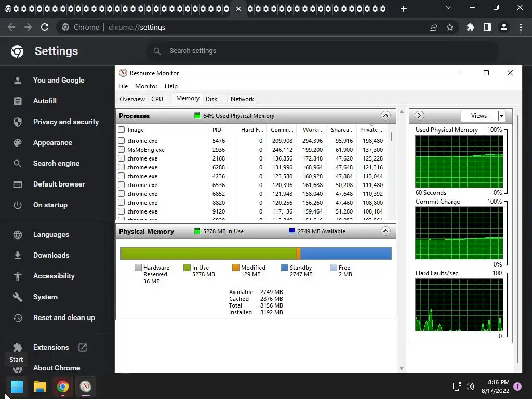
Task: Switch to the Disk tab
Action: [x=211, y=99]
